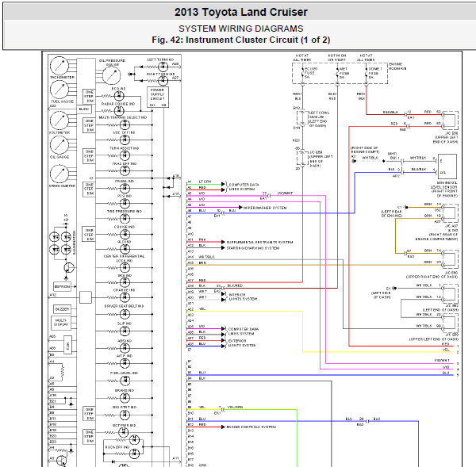Click the "VOLTMETER" label

(x=59, y=132)
